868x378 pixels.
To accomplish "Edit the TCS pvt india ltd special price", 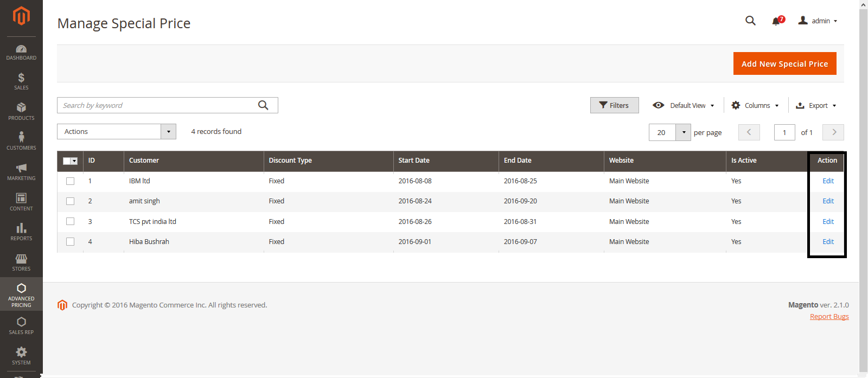I will [x=828, y=222].
